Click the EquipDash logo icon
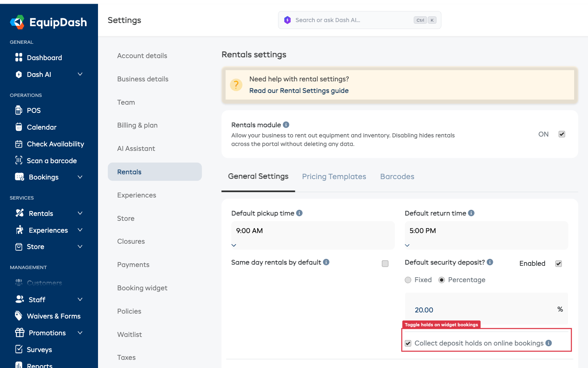The width and height of the screenshot is (588, 368). click(17, 22)
